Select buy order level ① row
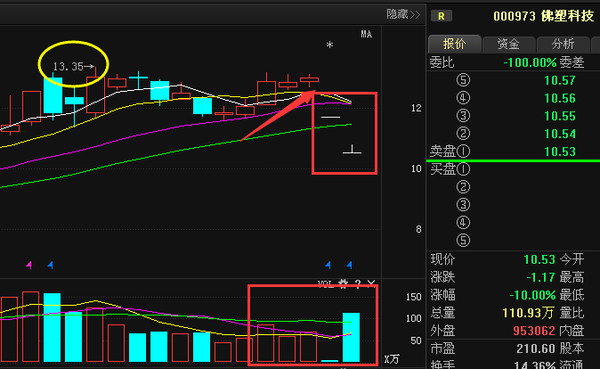Viewport: 600px width, 369px height. [x=513, y=169]
